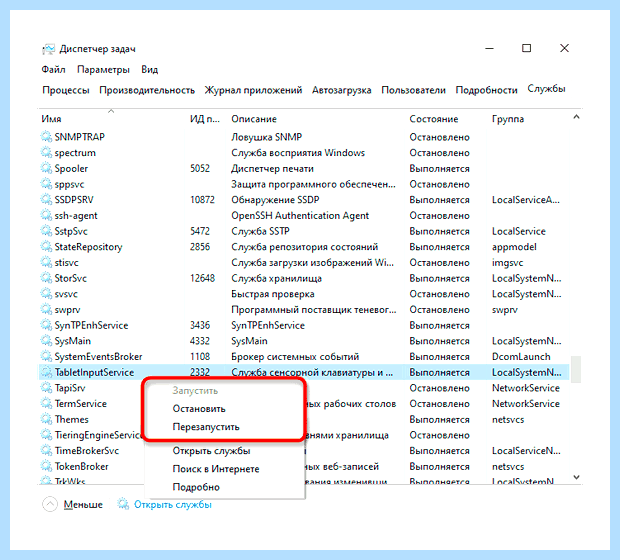Click the SysMain service gear icon
Image resolution: width=620 pixels, height=560 pixels.
pos(46,341)
